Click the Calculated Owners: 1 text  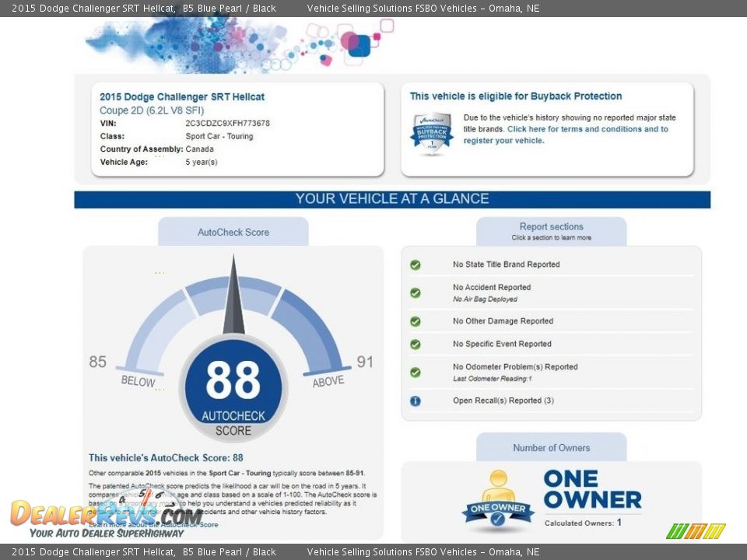tap(583, 523)
